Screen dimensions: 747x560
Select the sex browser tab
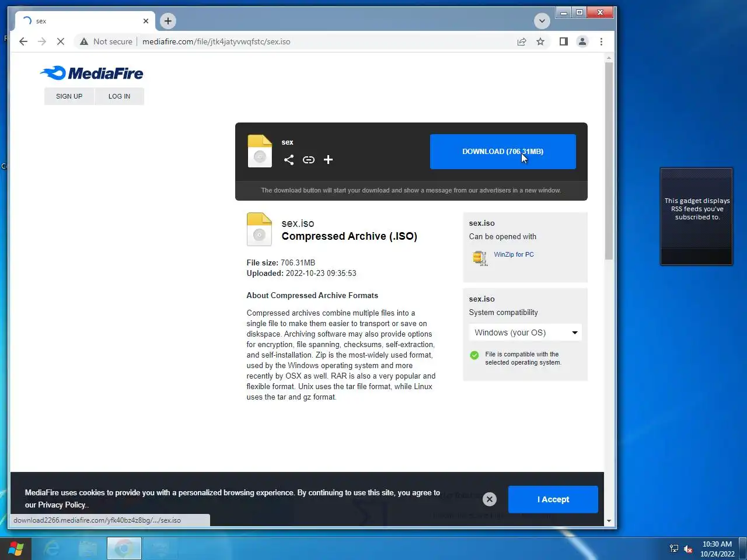tap(85, 21)
